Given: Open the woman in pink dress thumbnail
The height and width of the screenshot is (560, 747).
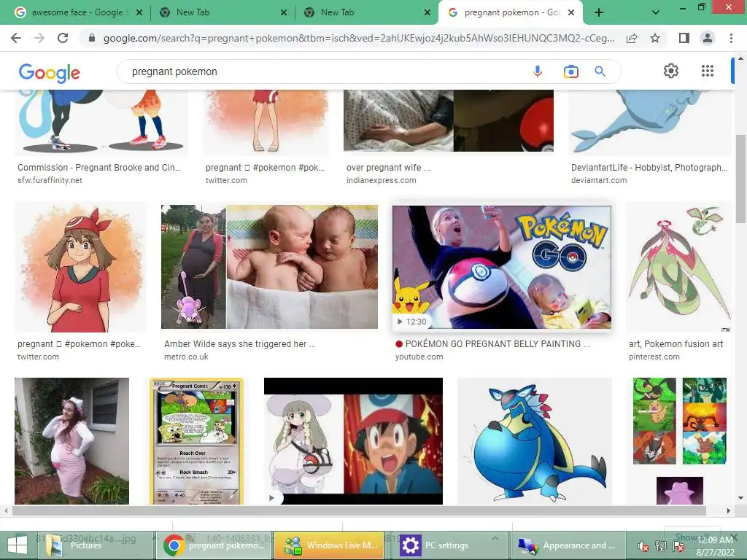Looking at the screenshot, I should point(71,441).
